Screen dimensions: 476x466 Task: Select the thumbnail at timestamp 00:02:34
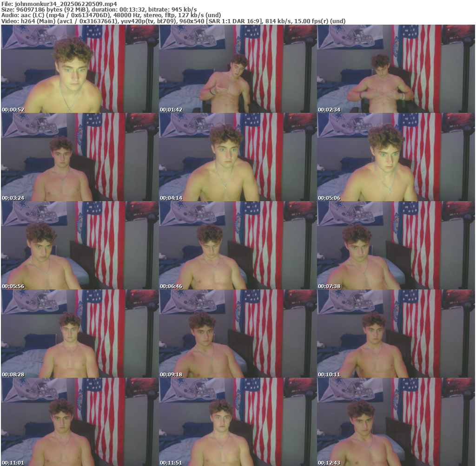click(x=396, y=69)
